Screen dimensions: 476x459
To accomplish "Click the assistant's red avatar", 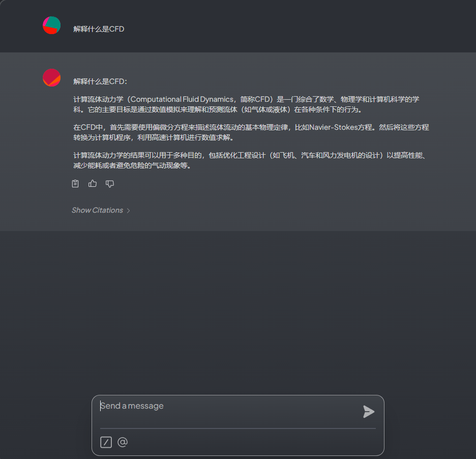I will coord(51,78).
